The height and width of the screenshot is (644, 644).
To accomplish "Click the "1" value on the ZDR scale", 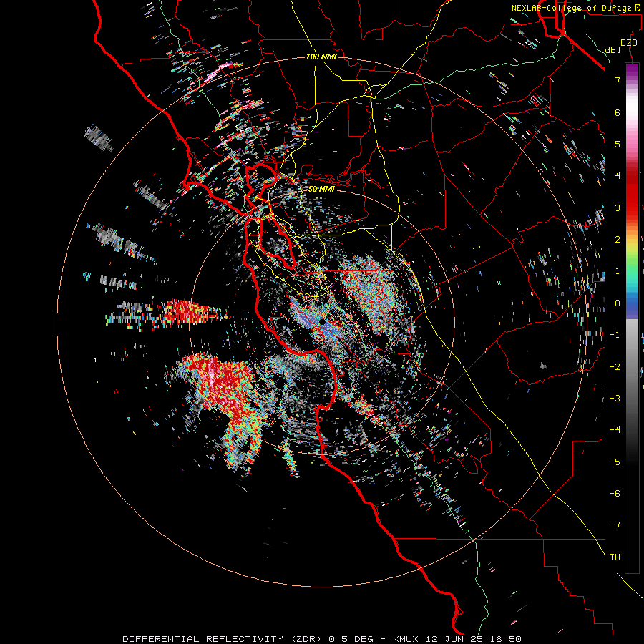I will [618, 271].
